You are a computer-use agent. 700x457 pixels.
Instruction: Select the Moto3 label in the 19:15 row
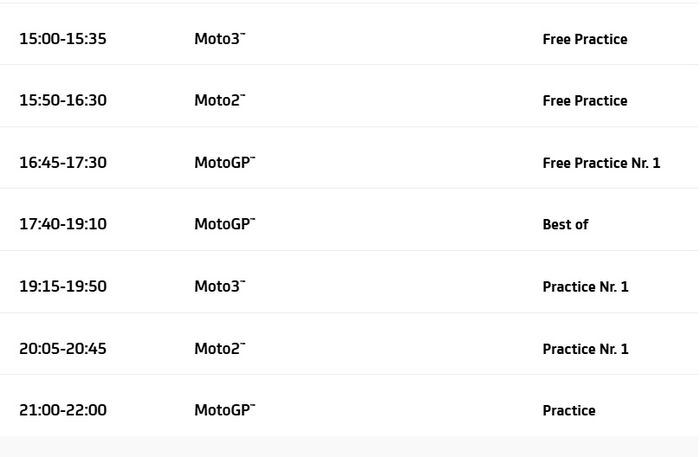219,287
